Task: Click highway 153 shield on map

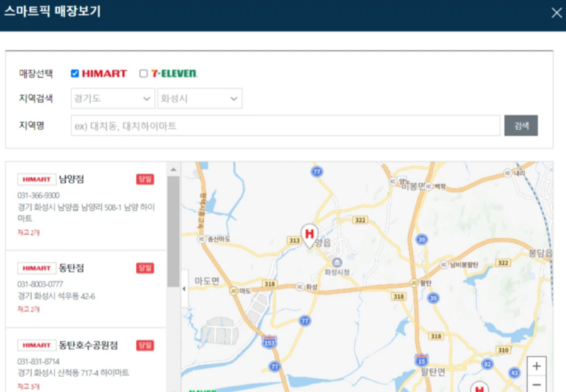Action: (270, 342)
